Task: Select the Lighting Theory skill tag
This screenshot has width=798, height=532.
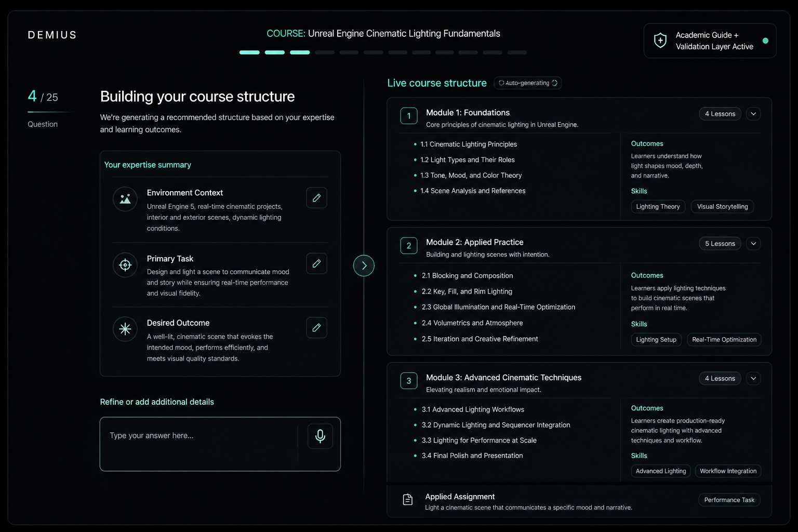Action: (658, 206)
